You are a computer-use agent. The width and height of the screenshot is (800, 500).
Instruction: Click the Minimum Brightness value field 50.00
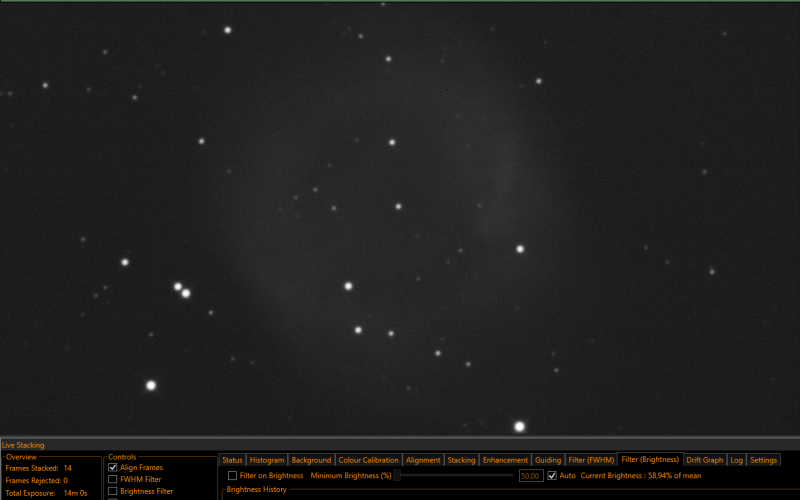coord(531,476)
